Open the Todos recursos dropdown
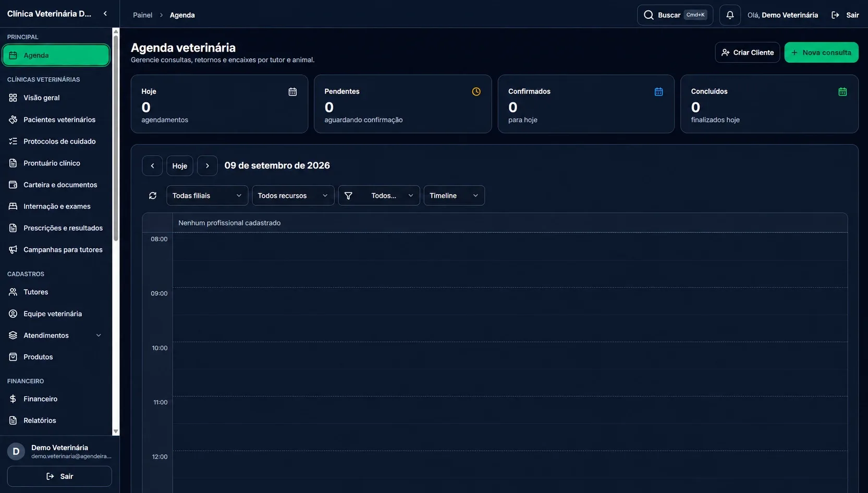Screen dimensions: 868x493 [293, 196]
